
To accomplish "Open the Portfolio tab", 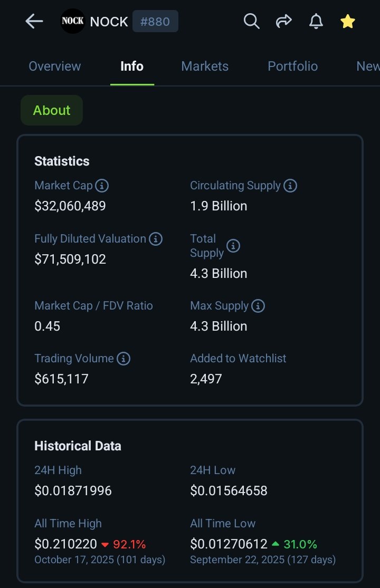I will click(292, 66).
